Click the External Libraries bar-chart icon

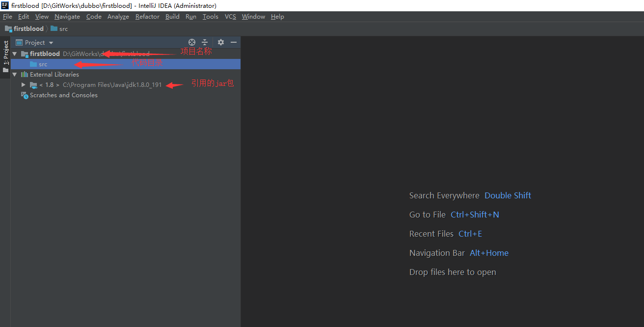tap(24, 75)
